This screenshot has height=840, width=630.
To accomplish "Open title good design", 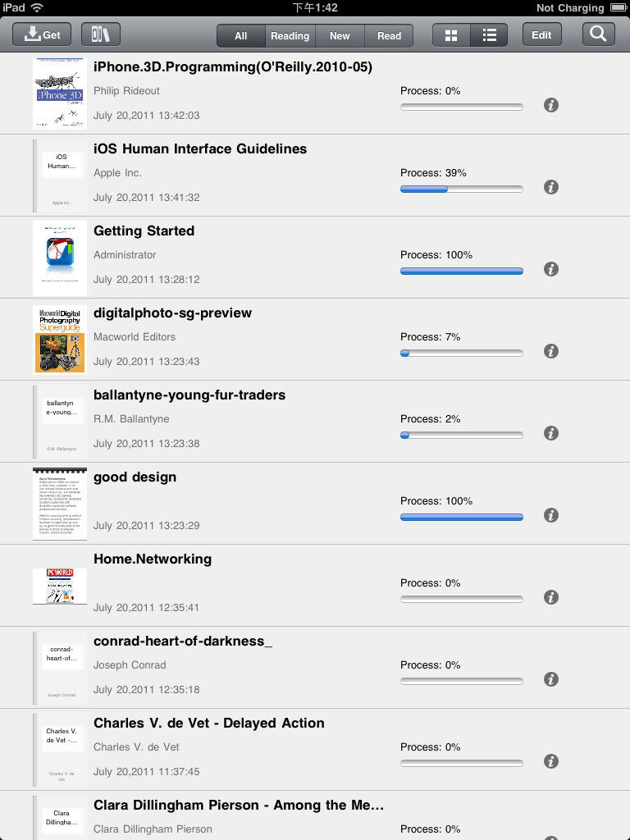I will (135, 477).
